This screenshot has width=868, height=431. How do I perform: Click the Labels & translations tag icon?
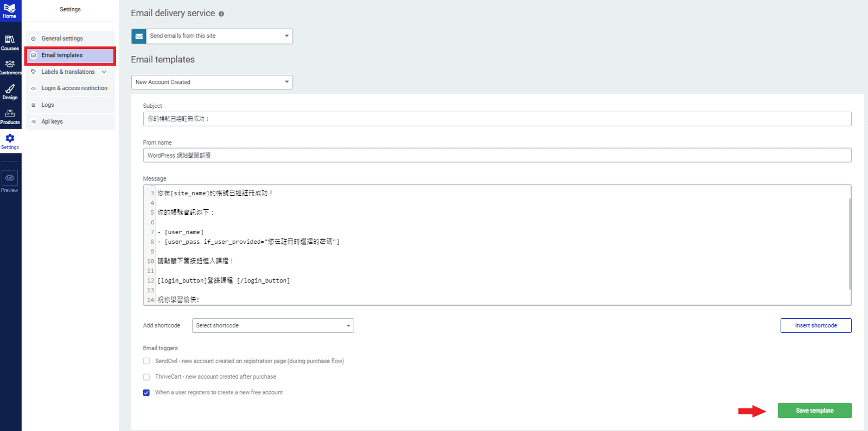[x=34, y=72]
